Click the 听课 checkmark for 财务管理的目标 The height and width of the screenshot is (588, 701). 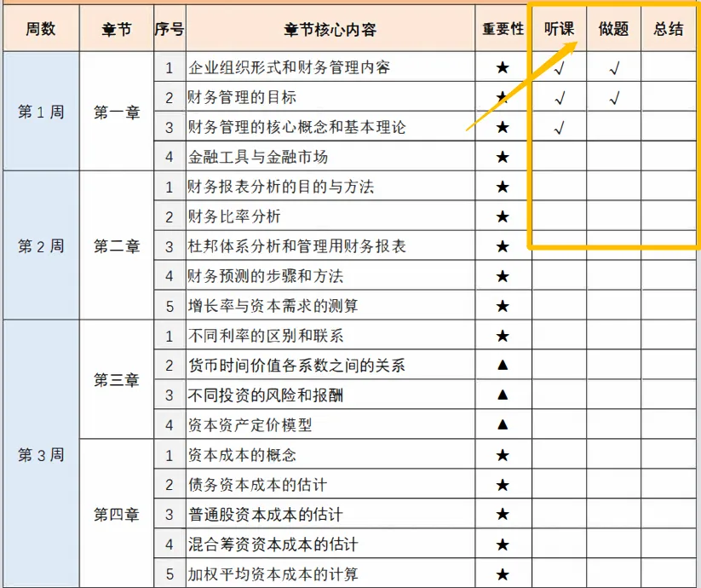(x=560, y=98)
